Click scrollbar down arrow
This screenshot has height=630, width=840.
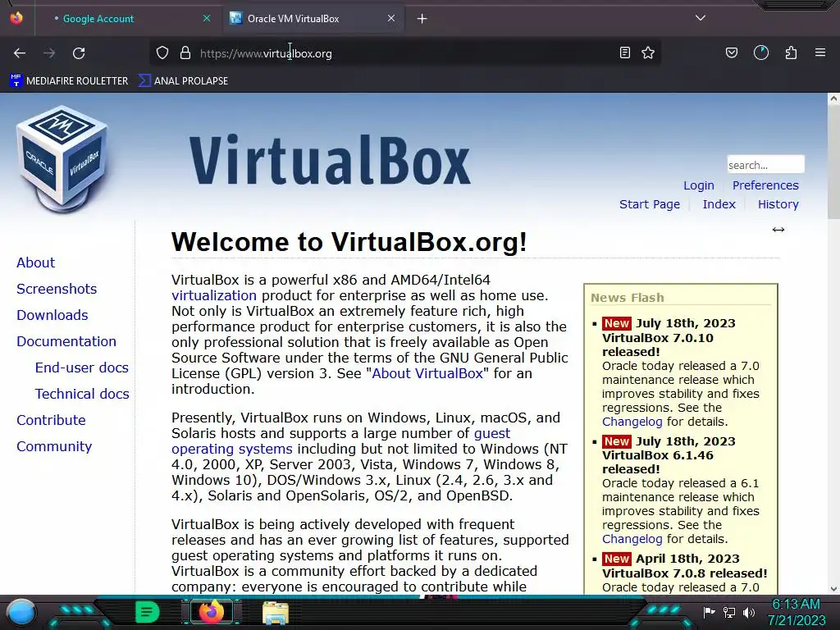833,589
